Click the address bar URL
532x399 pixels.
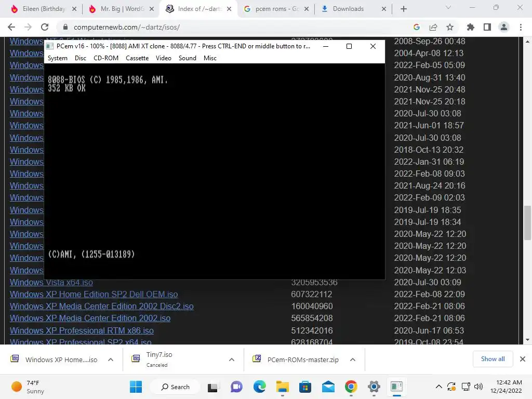coord(127,27)
